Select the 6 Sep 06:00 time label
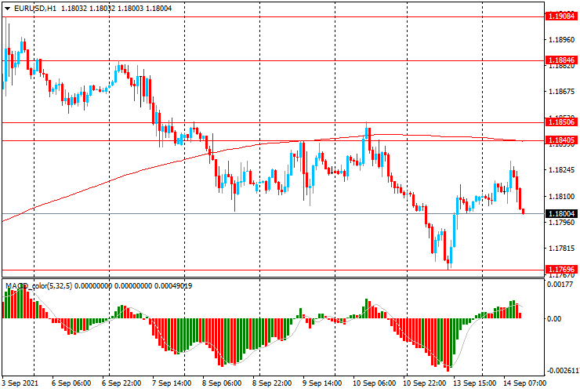This screenshot has width=580, height=392. (x=71, y=383)
